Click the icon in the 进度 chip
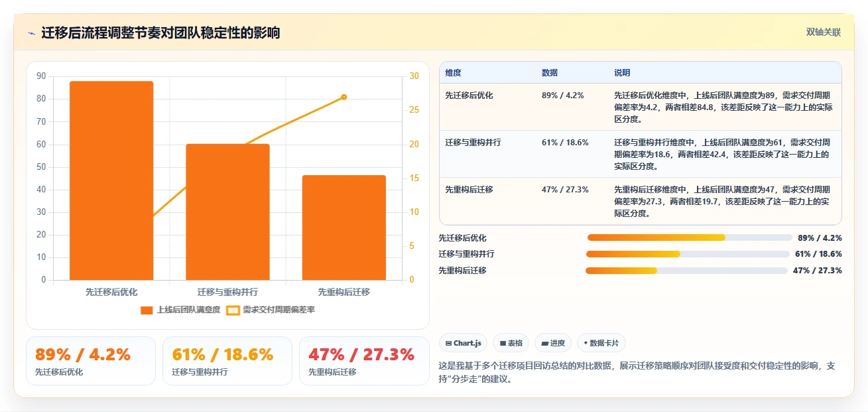Viewport: 868px width, 412px height. coord(544,344)
